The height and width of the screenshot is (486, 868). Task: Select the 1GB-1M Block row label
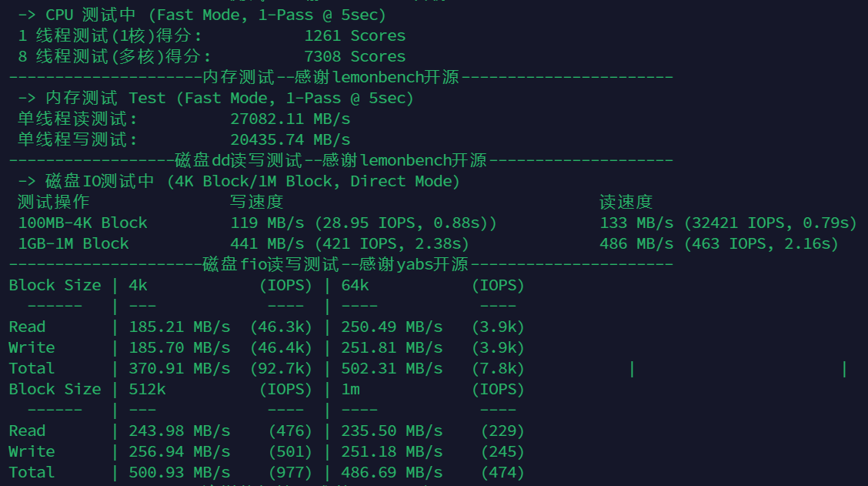click(73, 243)
